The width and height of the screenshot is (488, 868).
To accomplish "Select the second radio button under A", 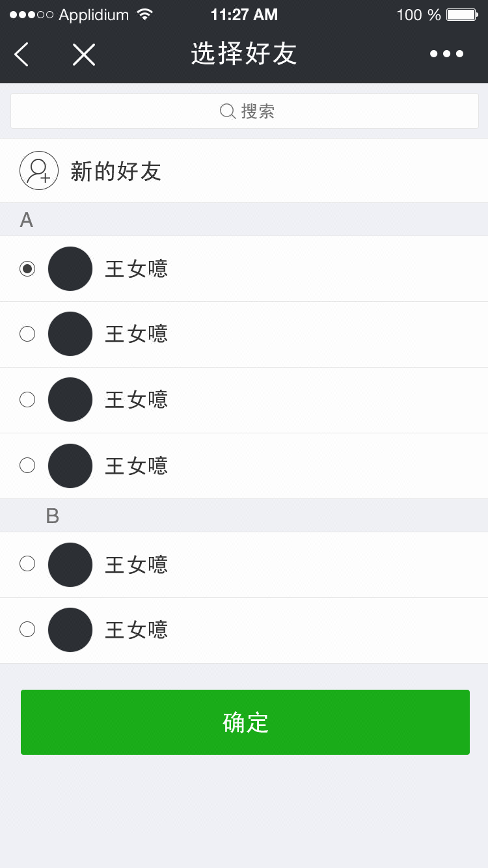I will click(27, 334).
